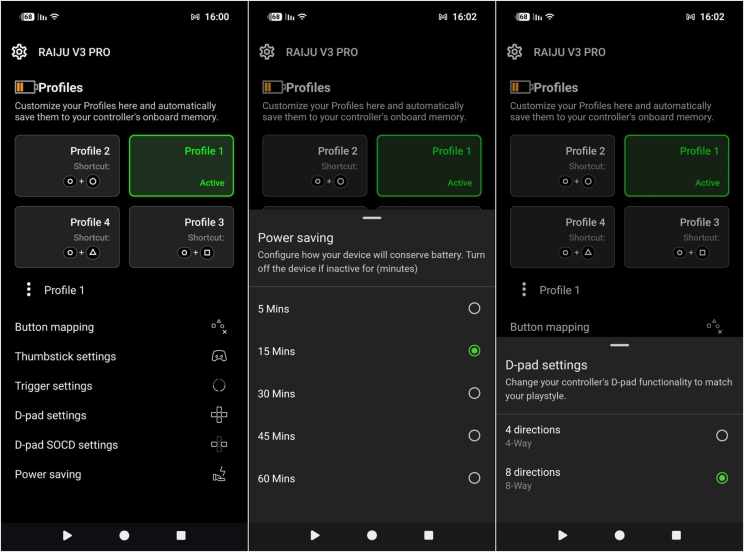
Task: Tap controller battery icon in left screenshot
Action: tap(26, 87)
